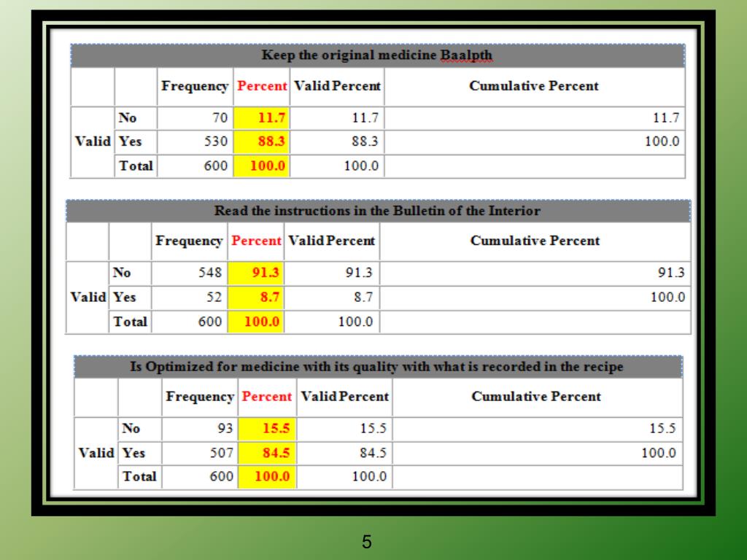Screen dimensions: 747x560
Task: Select the title 'Read the instructions in the Bulletin'
Action: click(377, 211)
